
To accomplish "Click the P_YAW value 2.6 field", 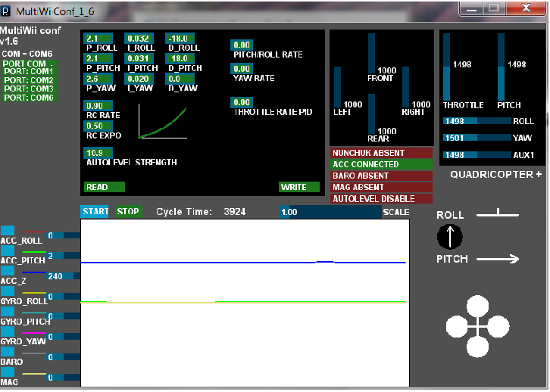I will point(98,79).
